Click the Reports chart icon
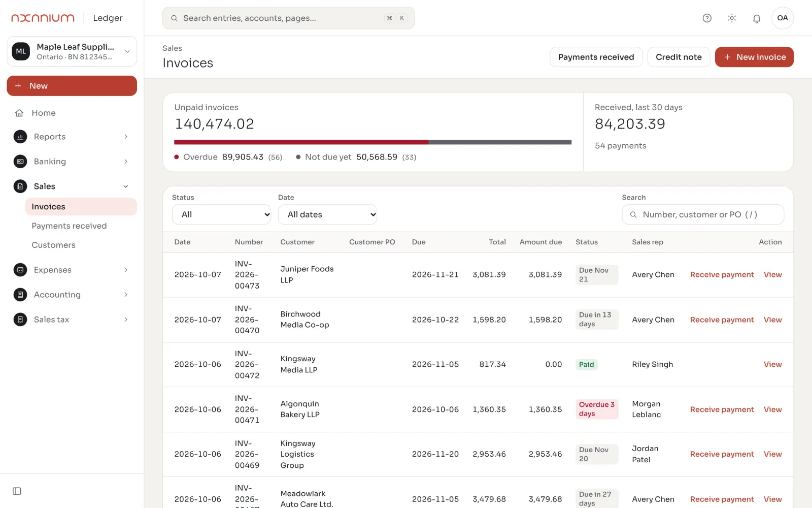Image resolution: width=812 pixels, height=508 pixels. [x=20, y=137]
